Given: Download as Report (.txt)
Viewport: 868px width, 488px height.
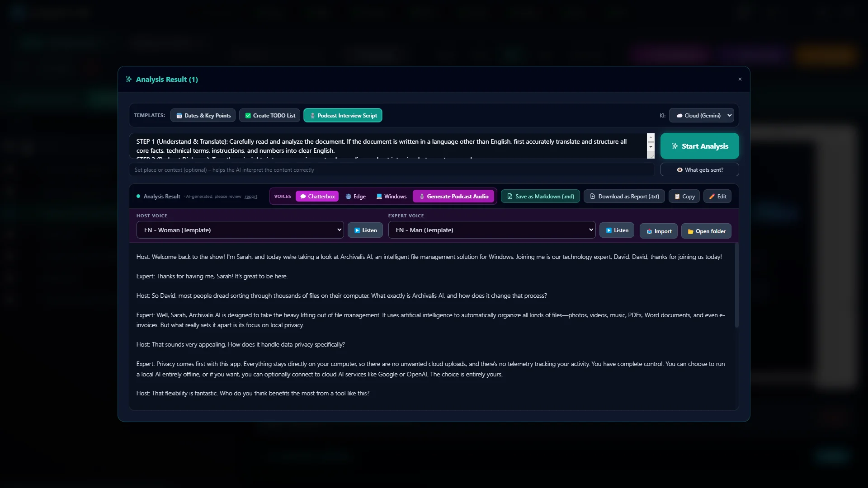Looking at the screenshot, I should tap(624, 197).
